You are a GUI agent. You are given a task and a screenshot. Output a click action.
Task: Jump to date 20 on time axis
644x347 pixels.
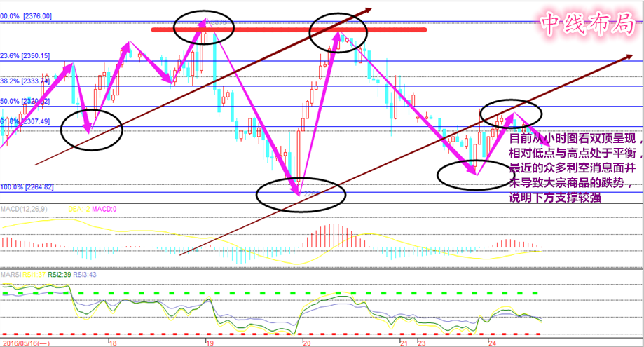tap(306, 343)
